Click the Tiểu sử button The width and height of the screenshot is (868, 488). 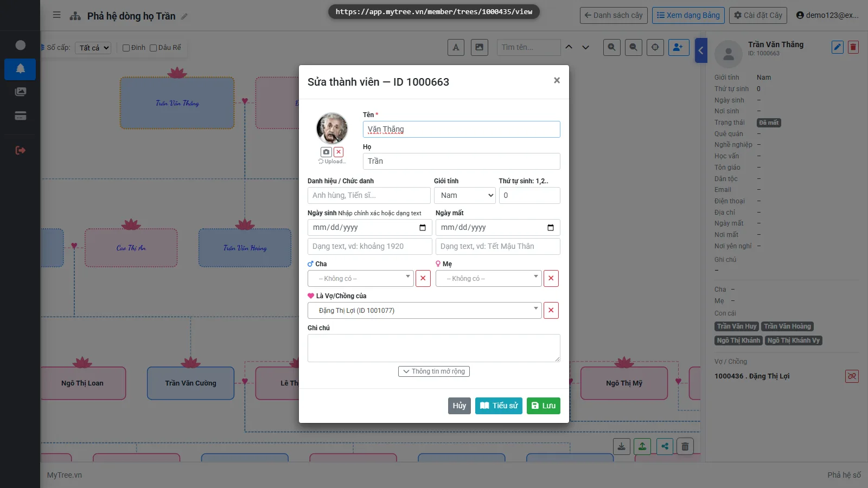(x=499, y=406)
